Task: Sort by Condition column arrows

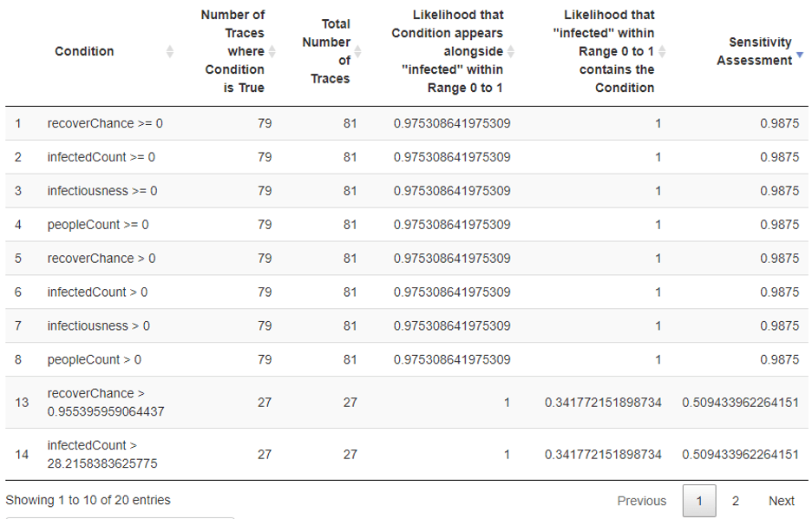Action: click(170, 52)
